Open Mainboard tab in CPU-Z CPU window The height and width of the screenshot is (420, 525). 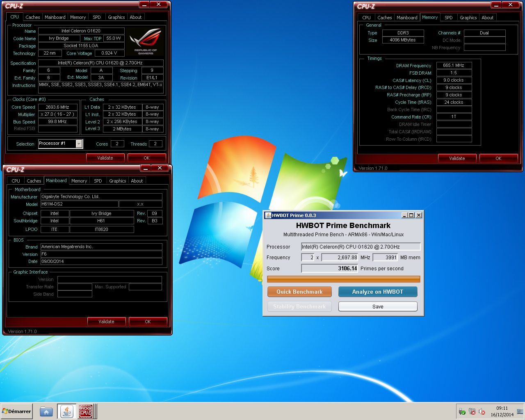coord(55,17)
